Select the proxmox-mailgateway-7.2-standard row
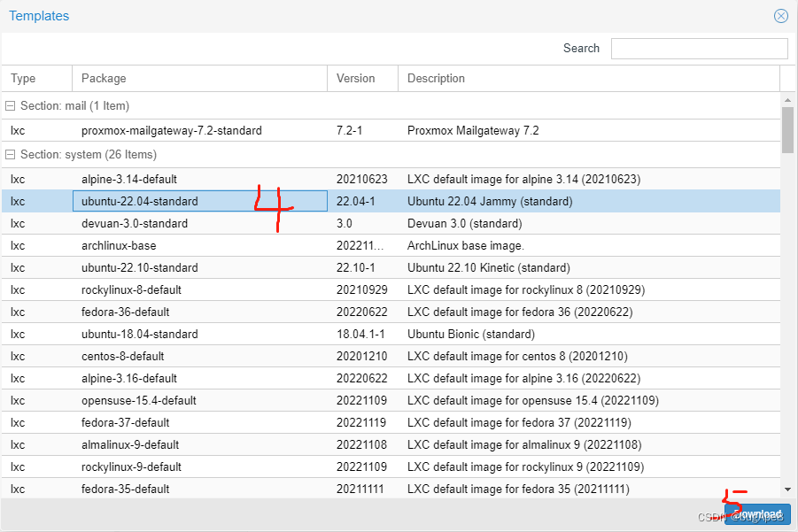The image size is (798, 532). pyautogui.click(x=391, y=131)
